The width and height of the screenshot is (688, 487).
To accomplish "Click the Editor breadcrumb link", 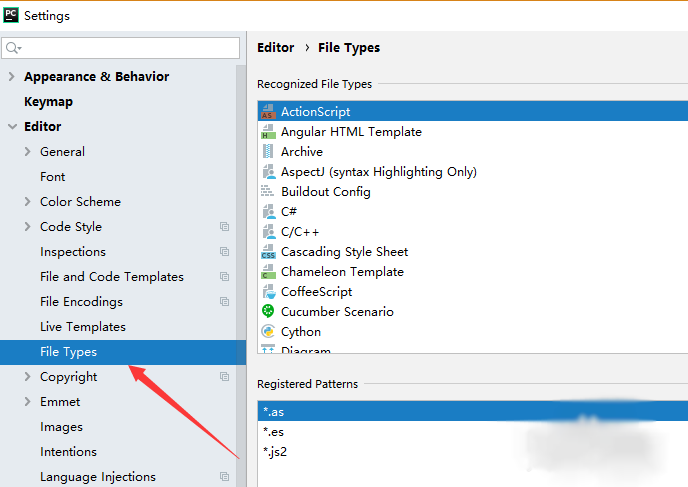I will (x=275, y=47).
